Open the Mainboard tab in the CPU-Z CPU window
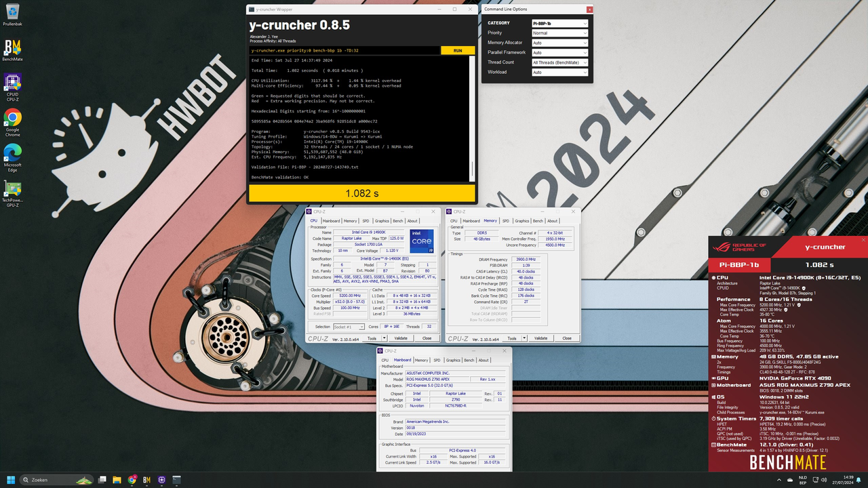Image resolution: width=868 pixels, height=488 pixels. point(331,221)
